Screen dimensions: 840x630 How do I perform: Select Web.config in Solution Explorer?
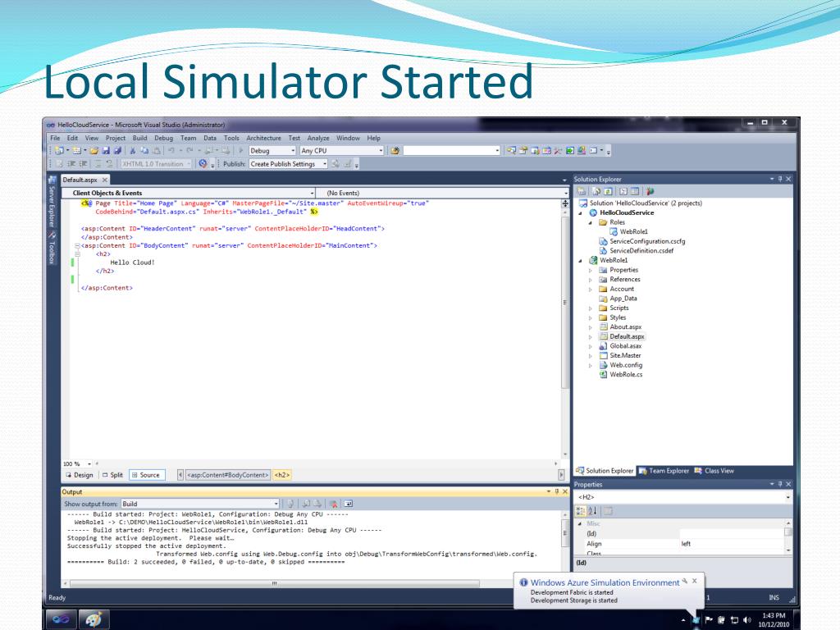[x=626, y=365]
